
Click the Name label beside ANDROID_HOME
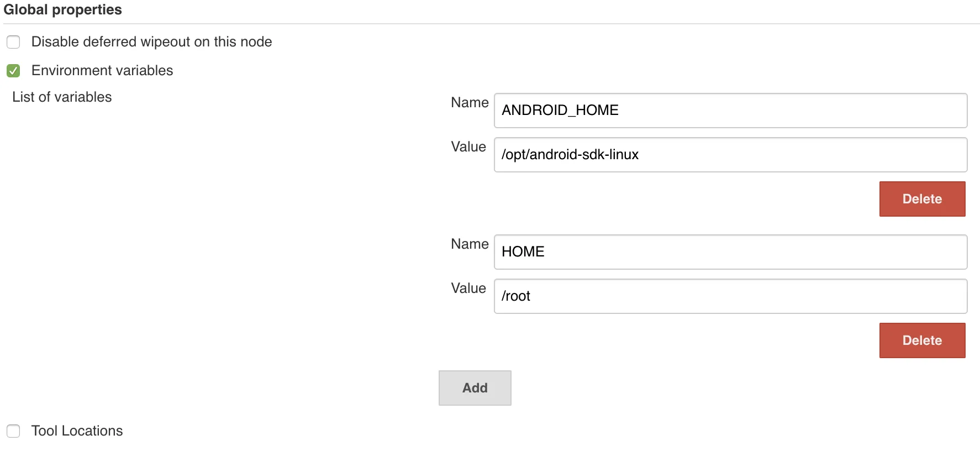[470, 103]
